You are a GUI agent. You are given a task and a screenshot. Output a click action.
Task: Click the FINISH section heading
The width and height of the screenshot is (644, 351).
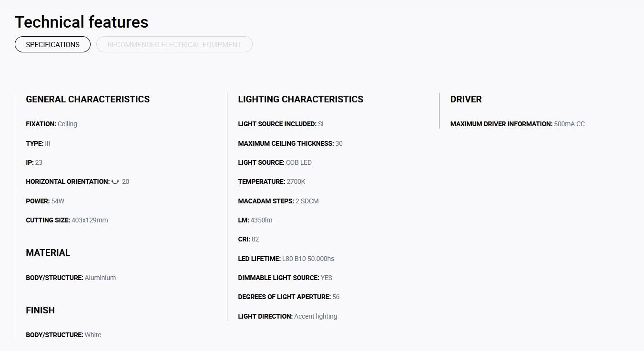(x=40, y=310)
